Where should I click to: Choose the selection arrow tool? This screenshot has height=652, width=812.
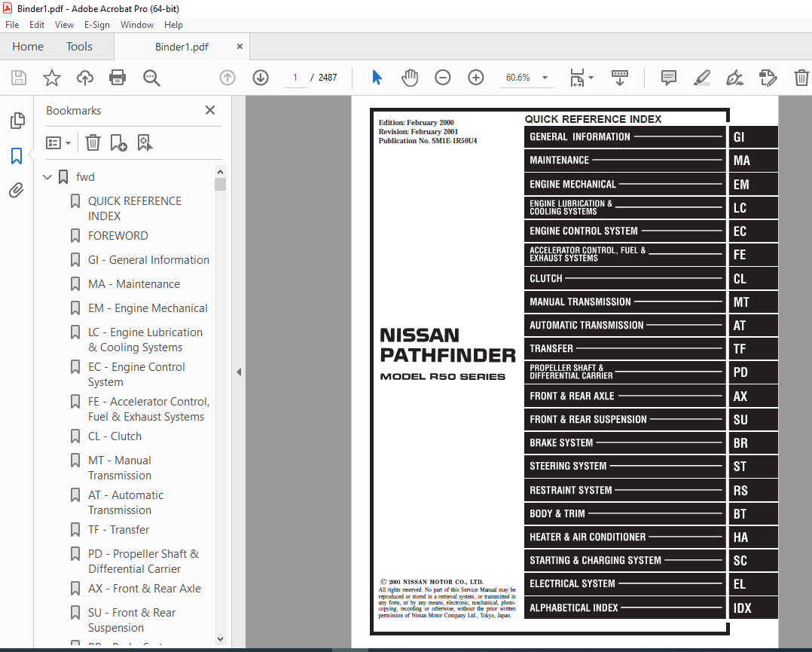coord(377,78)
